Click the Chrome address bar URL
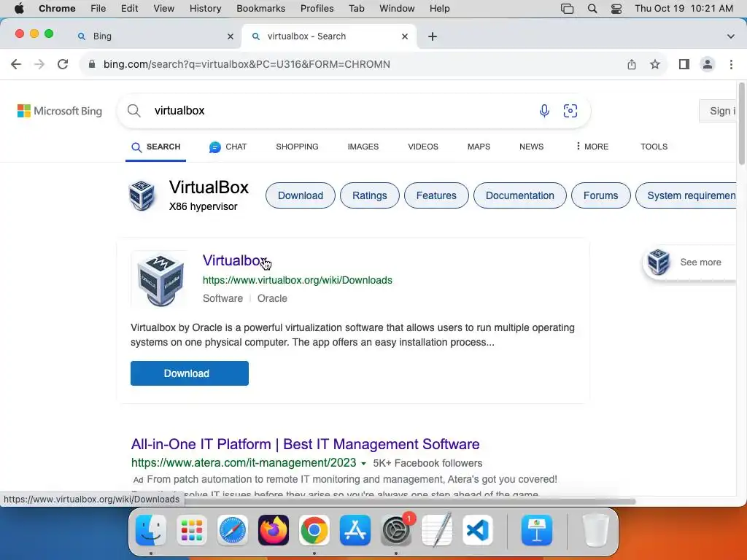Screen dimensions: 747x560 coord(247,64)
